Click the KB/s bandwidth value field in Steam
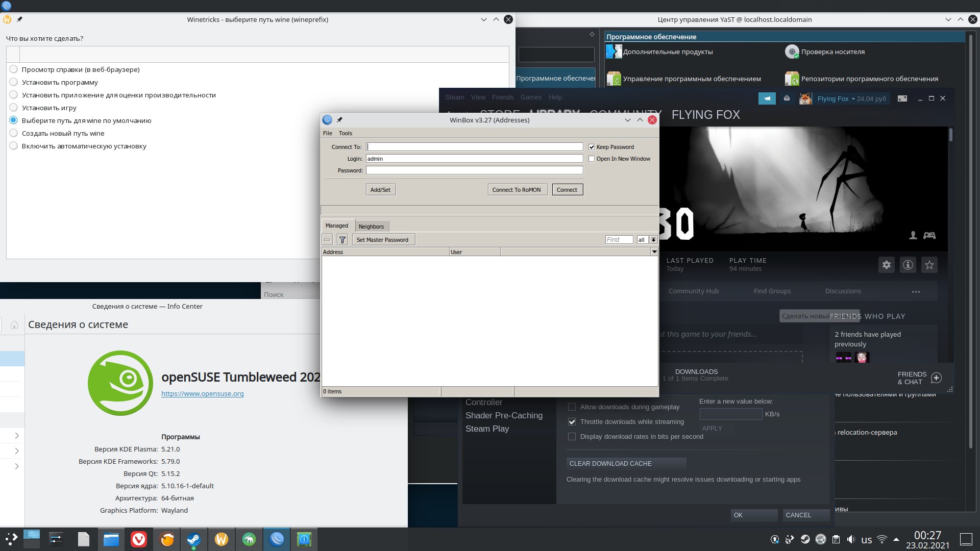Image resolution: width=980 pixels, height=551 pixels. tap(731, 414)
